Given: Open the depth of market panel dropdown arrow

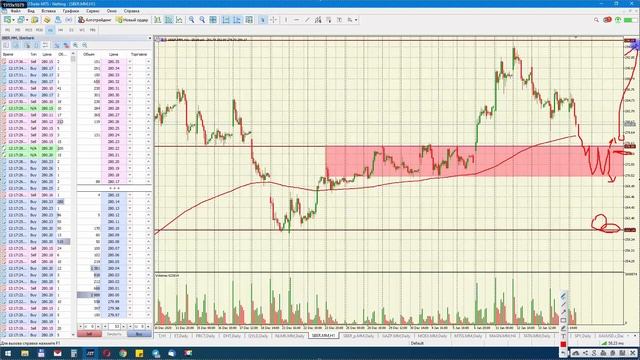Looking at the screenshot, I should click(150, 38).
